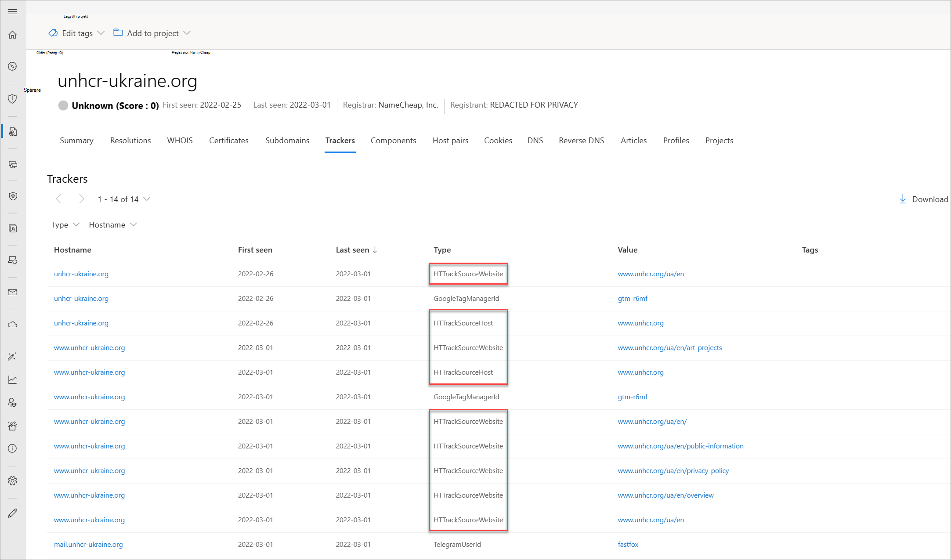
Task: Open the Hostname filter dropdown
Action: (113, 225)
